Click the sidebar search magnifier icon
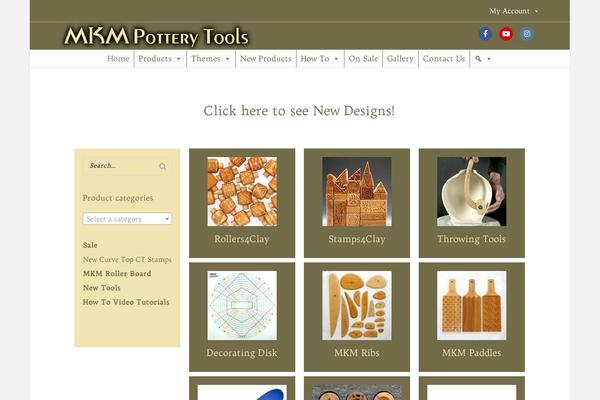The width and height of the screenshot is (600, 400). pos(163,166)
